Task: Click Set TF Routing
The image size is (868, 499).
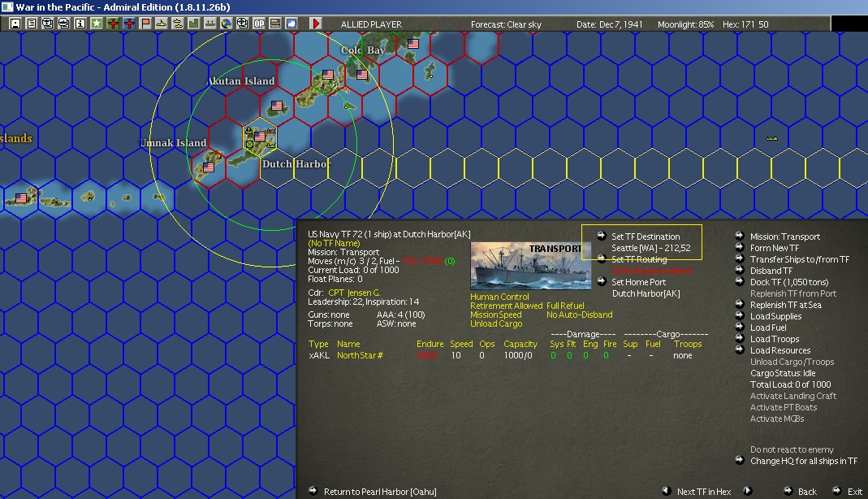Action: click(x=639, y=259)
